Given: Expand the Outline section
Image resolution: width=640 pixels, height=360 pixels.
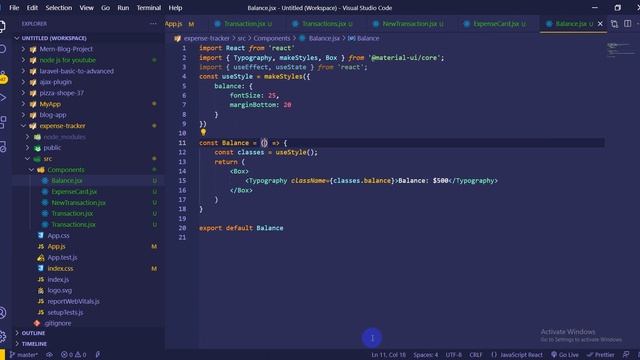Looking at the screenshot, I should tap(33, 333).
